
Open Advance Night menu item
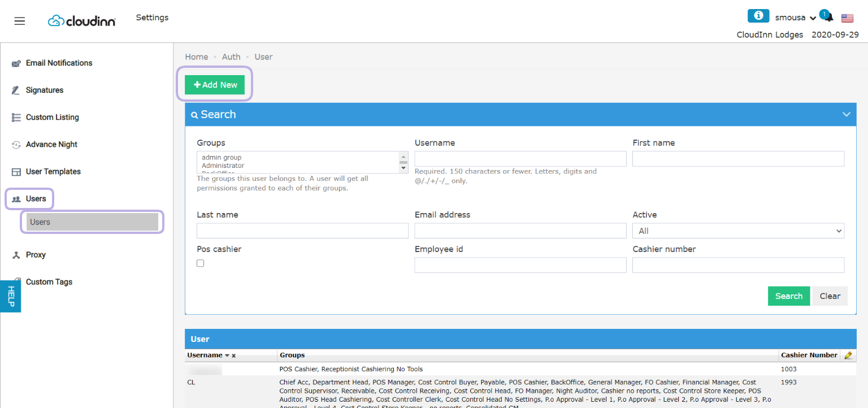52,144
